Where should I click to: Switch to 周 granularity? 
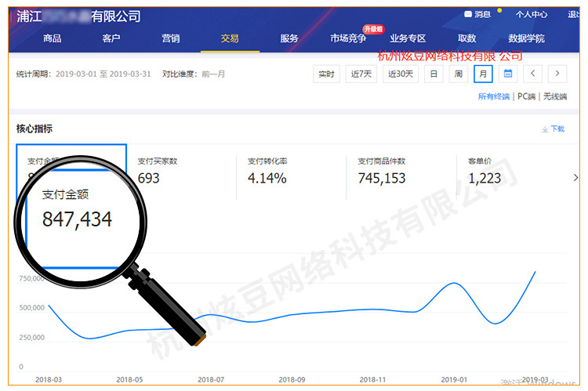coord(459,74)
